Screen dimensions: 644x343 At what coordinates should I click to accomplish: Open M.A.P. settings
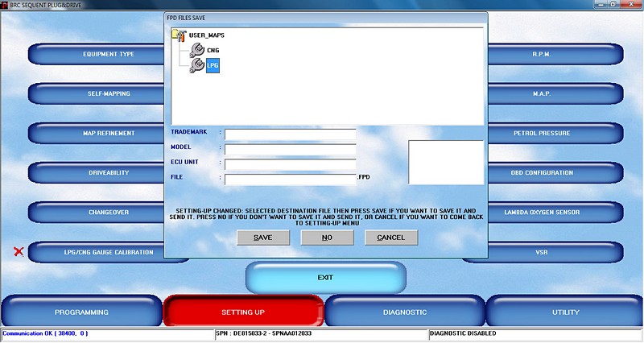pos(555,93)
